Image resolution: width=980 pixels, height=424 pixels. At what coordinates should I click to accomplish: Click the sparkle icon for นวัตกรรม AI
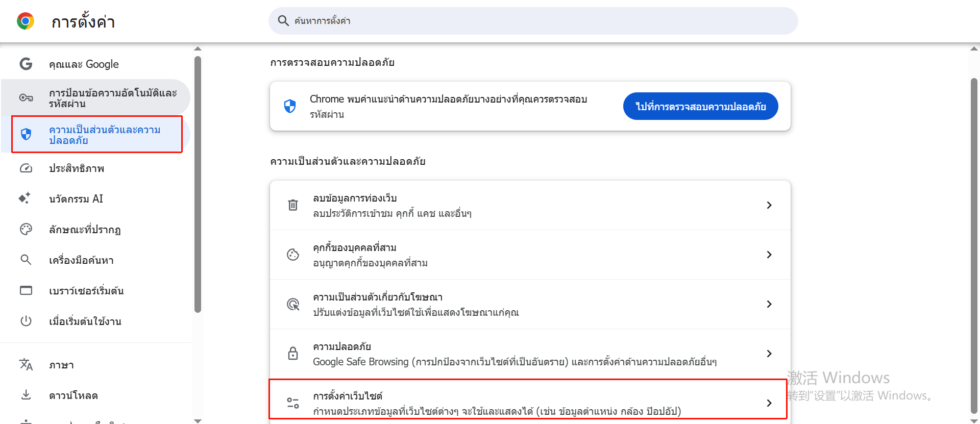[x=25, y=198]
